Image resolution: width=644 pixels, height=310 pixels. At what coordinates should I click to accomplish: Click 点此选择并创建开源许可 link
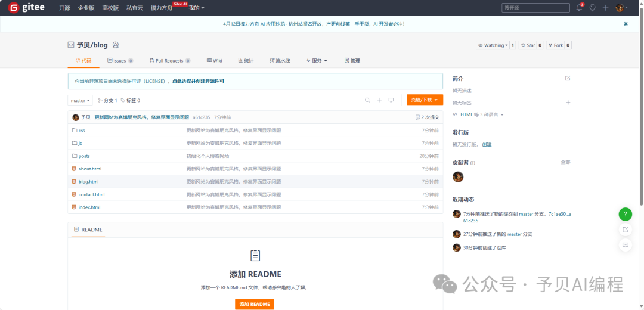pos(198,81)
